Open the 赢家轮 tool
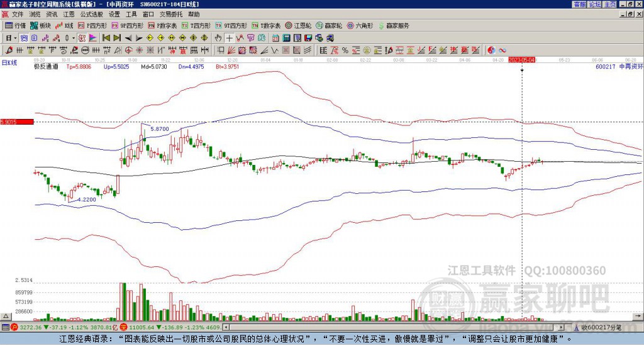This screenshot has width=644, height=345. click(329, 26)
